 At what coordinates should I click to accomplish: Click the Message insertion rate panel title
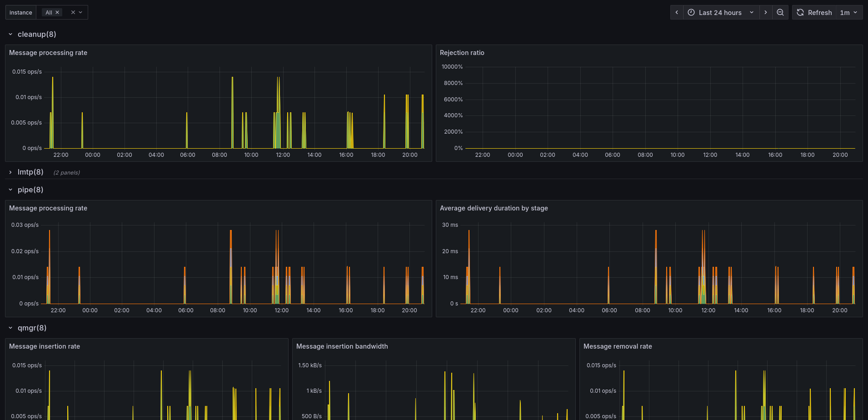tap(45, 346)
